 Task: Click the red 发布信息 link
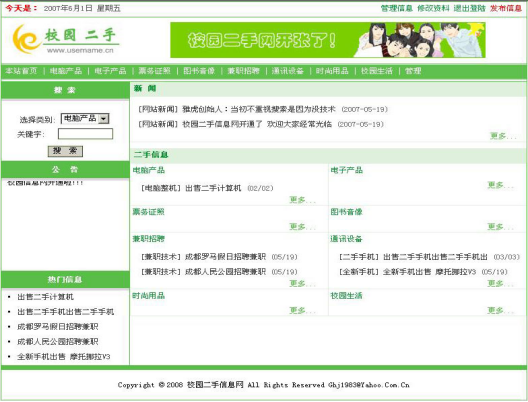[x=506, y=8]
